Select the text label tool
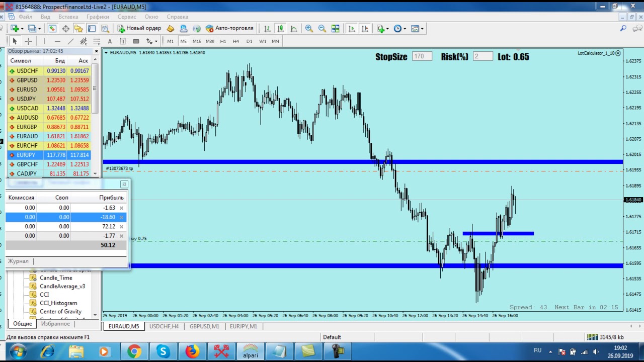 pos(123,41)
